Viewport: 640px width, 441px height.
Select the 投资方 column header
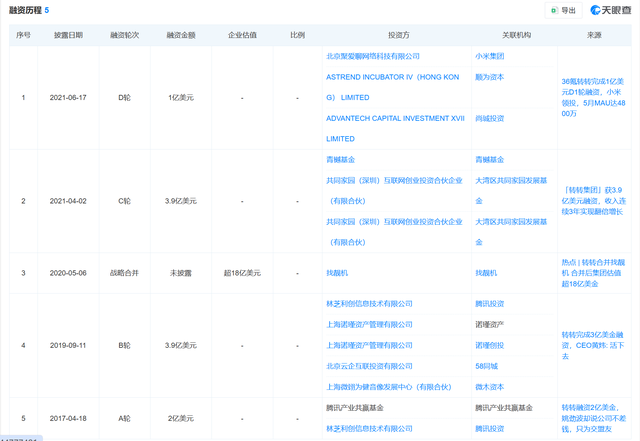click(x=398, y=35)
